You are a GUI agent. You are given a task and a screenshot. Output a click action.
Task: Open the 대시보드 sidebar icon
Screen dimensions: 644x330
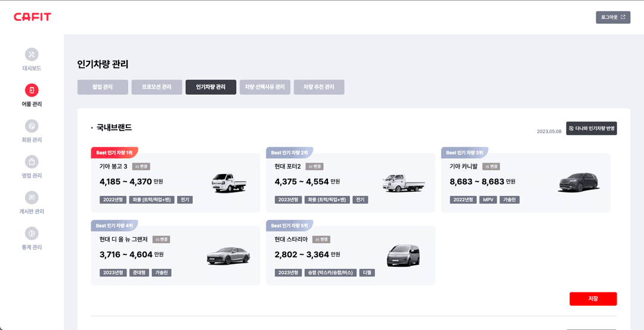click(32, 54)
